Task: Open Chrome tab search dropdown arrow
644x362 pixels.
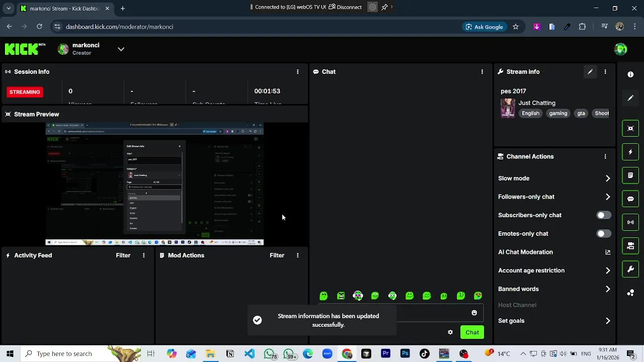Action: 8,9
